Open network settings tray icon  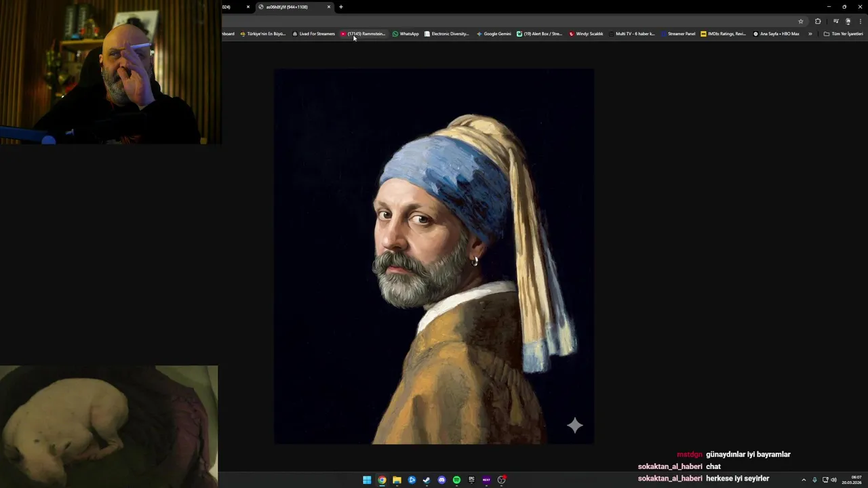[x=825, y=480]
